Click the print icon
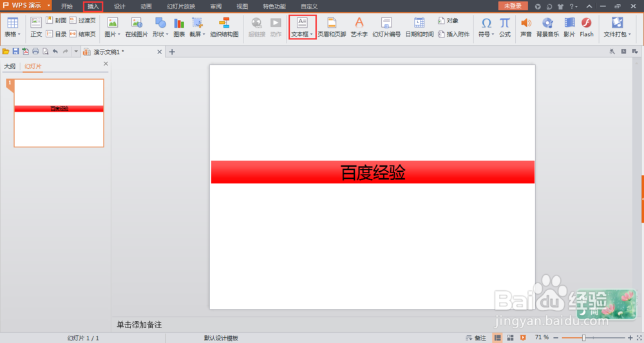 click(35, 51)
